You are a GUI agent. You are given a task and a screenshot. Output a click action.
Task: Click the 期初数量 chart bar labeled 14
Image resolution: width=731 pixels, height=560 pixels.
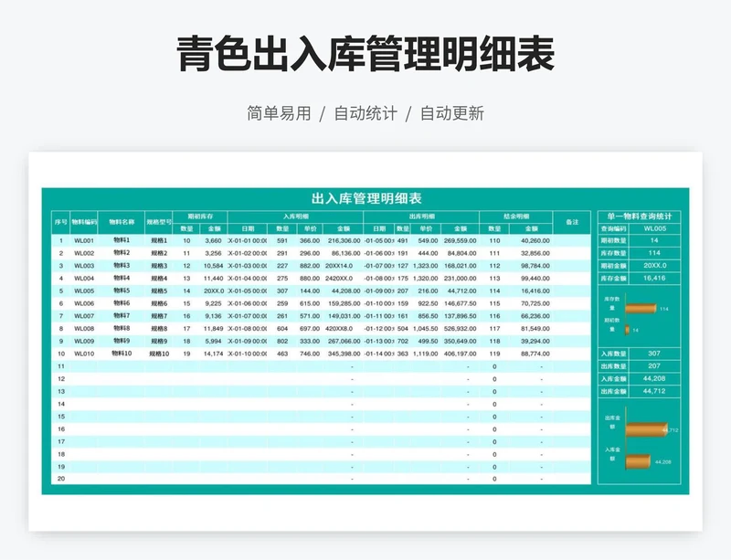(628, 330)
